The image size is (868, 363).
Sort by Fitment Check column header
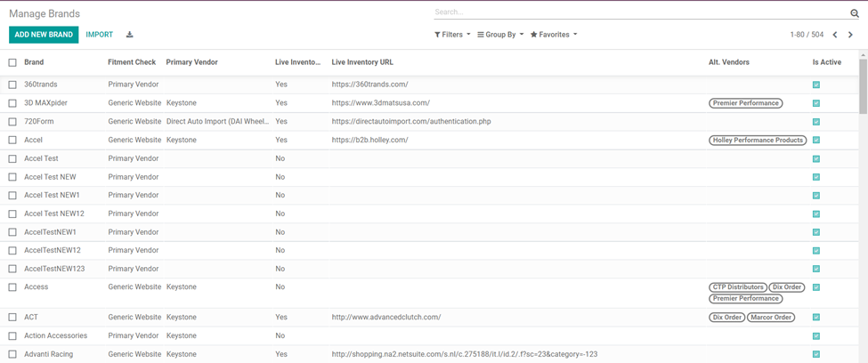click(132, 62)
